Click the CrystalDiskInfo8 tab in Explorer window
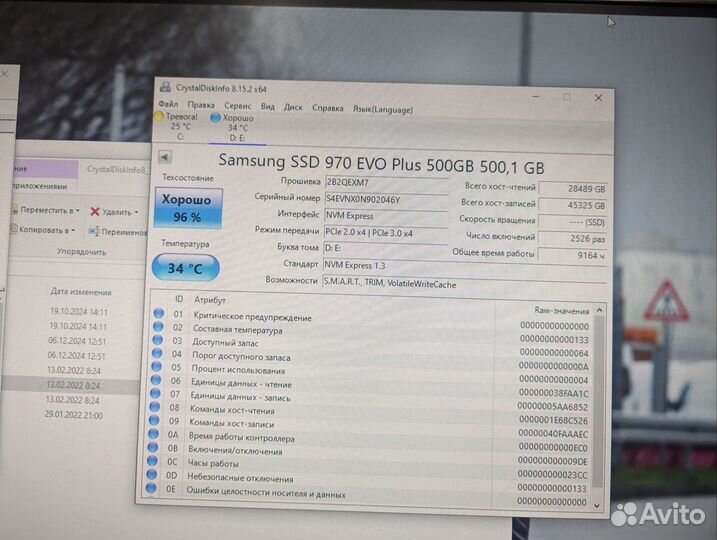Image resolution: width=717 pixels, height=540 pixels. coord(116,169)
